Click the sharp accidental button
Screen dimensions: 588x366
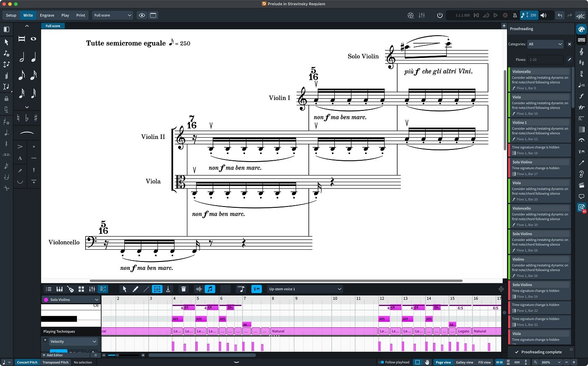click(36, 118)
